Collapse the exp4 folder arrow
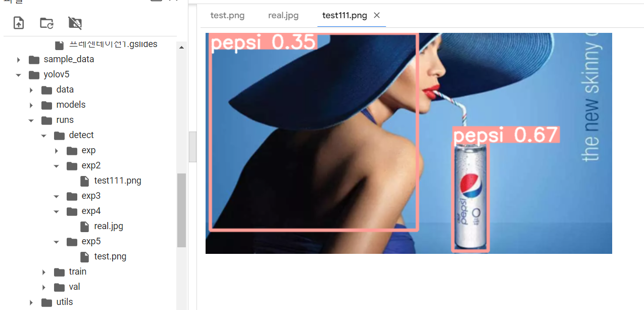 click(57, 211)
